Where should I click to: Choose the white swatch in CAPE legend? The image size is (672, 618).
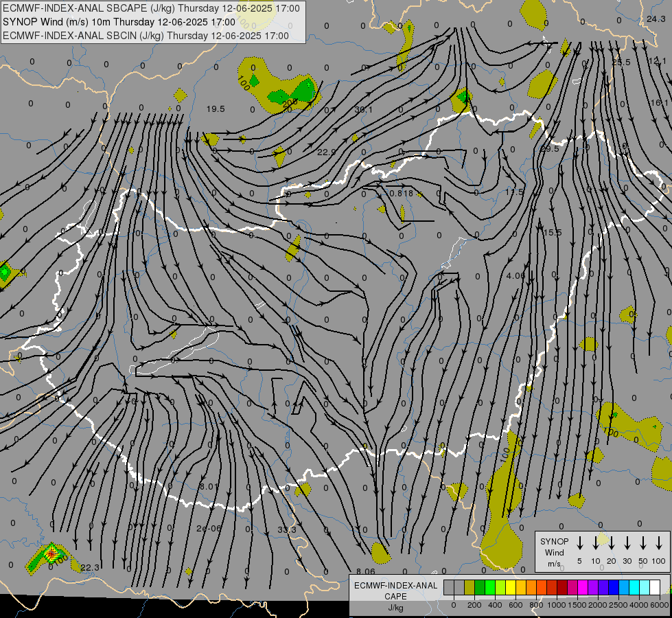[654, 588]
